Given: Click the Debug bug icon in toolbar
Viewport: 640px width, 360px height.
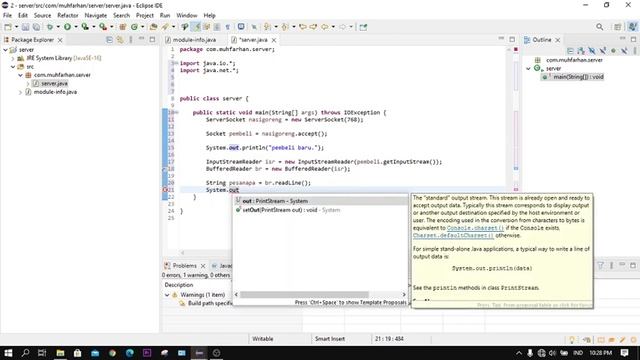Looking at the screenshot, I should coord(50,27).
